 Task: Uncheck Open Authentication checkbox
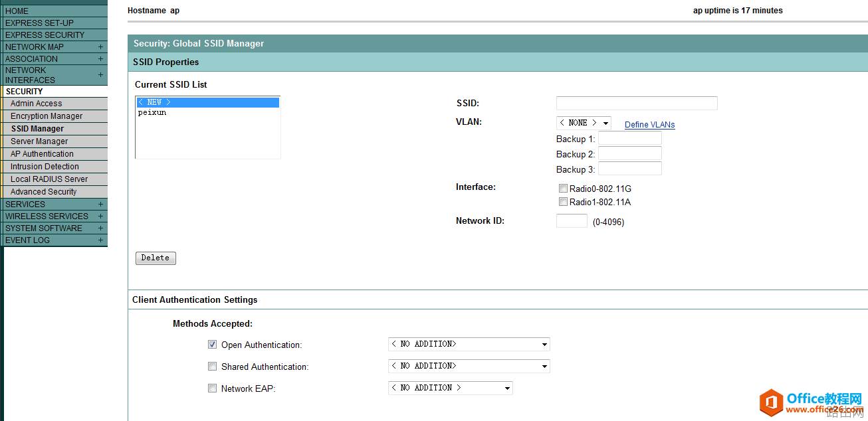pos(213,345)
